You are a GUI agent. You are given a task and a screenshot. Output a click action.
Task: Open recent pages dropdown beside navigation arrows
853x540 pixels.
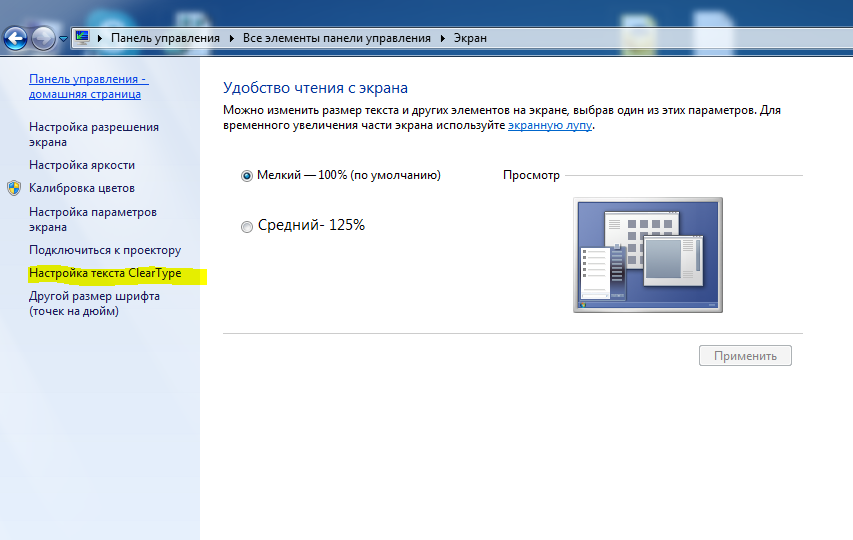click(63, 39)
